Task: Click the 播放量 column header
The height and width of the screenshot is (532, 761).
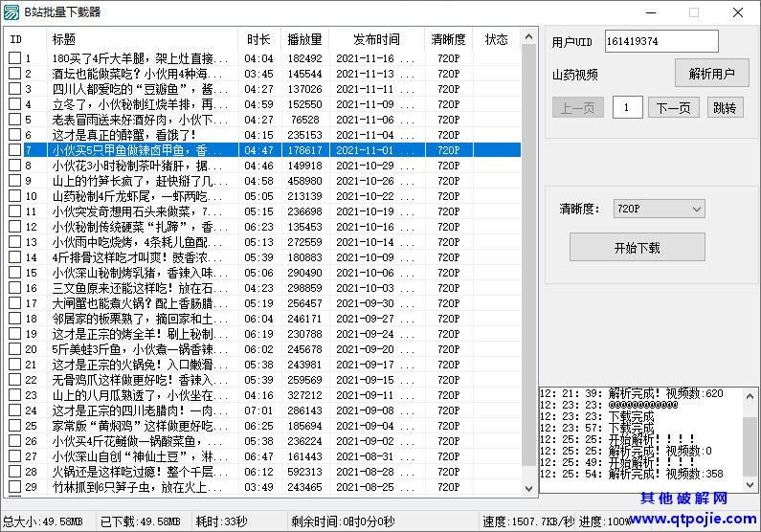Action: point(304,39)
